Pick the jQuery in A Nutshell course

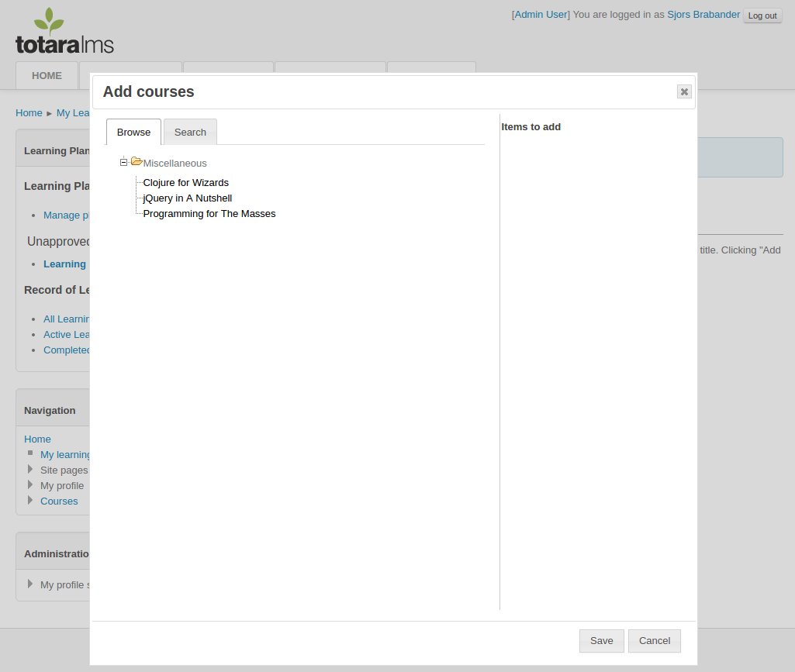pos(187,198)
